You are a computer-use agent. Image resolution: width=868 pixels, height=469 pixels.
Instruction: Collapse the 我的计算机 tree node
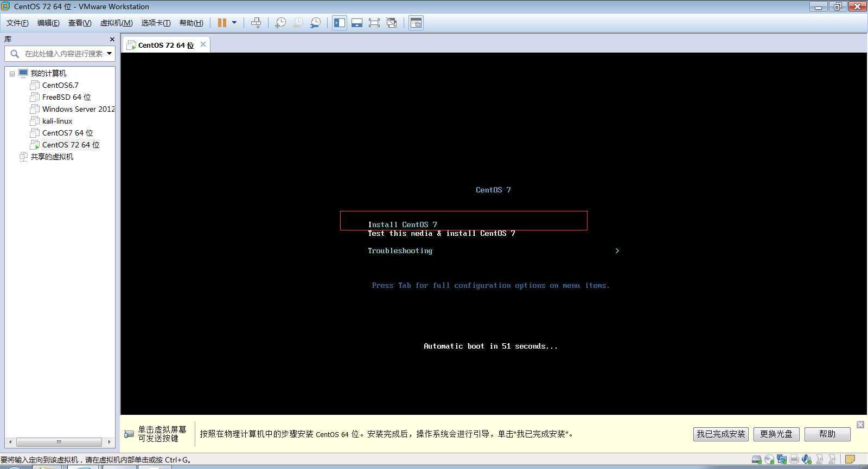point(12,73)
